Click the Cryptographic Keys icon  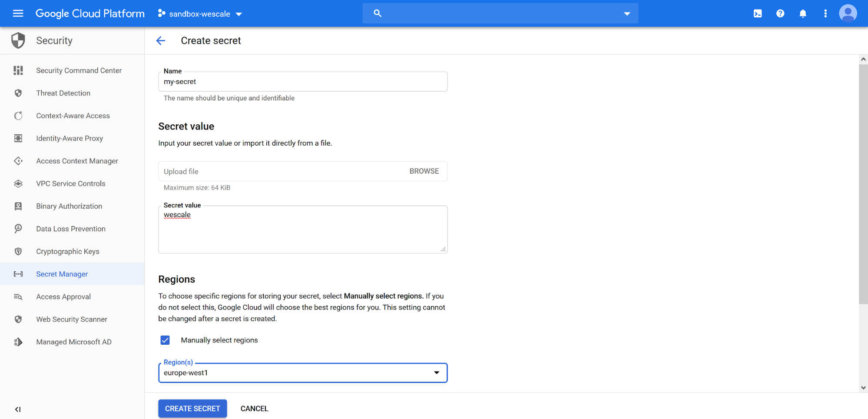click(x=18, y=251)
